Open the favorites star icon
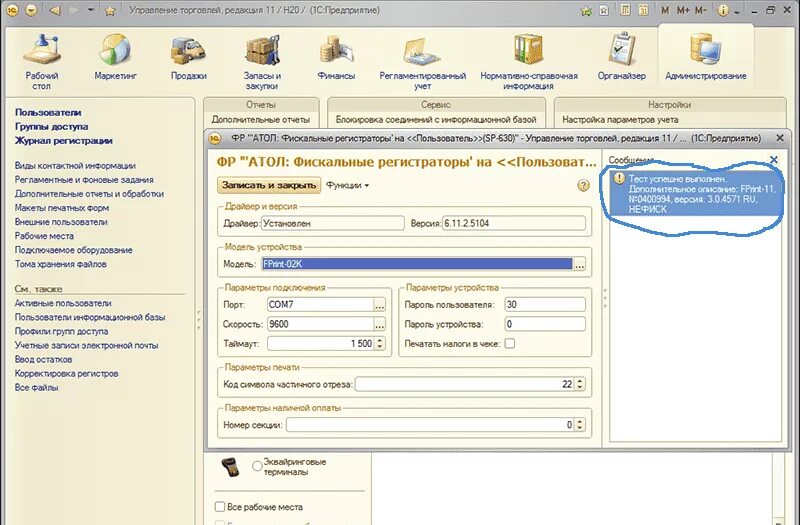The height and width of the screenshot is (525, 800). [110, 10]
